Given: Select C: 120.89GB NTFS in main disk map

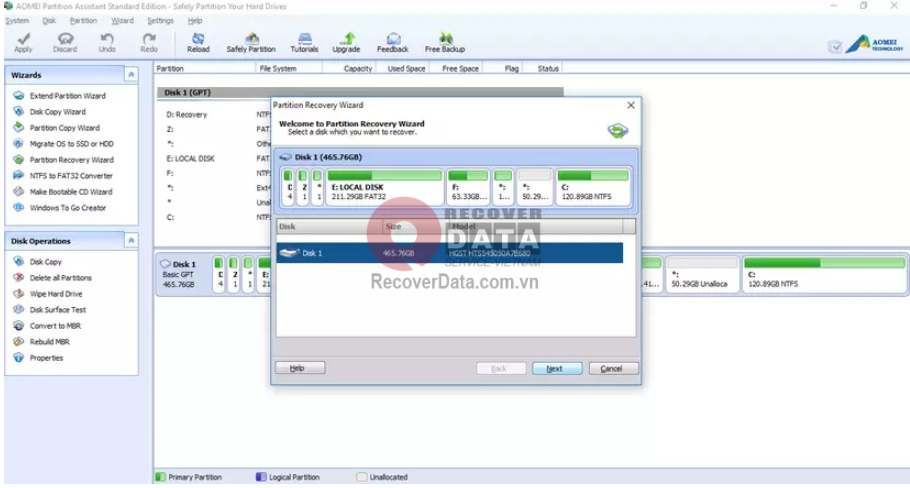Looking at the screenshot, I should (x=824, y=274).
